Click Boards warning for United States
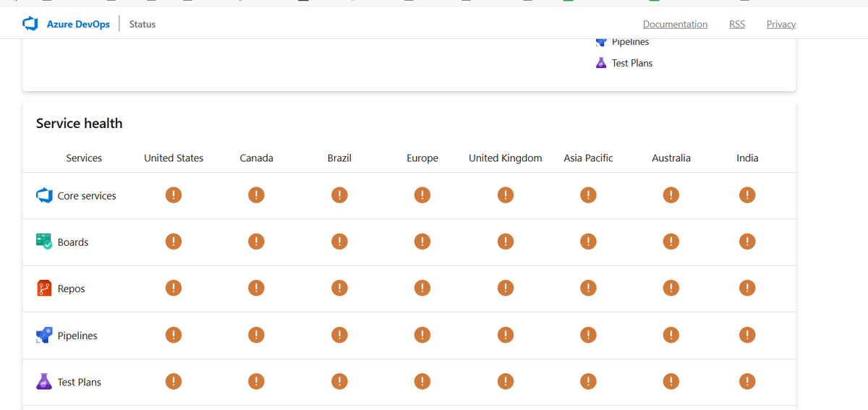868x410 pixels. point(174,242)
